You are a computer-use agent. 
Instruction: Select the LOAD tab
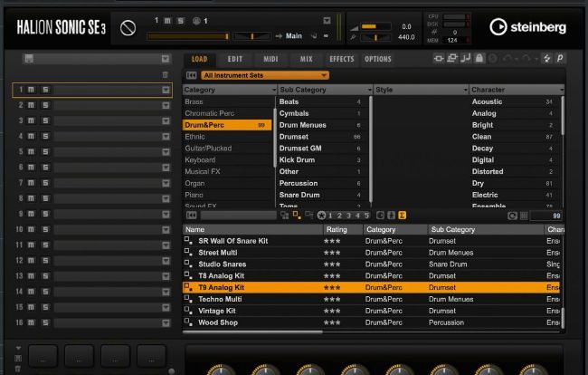pyautogui.click(x=200, y=59)
